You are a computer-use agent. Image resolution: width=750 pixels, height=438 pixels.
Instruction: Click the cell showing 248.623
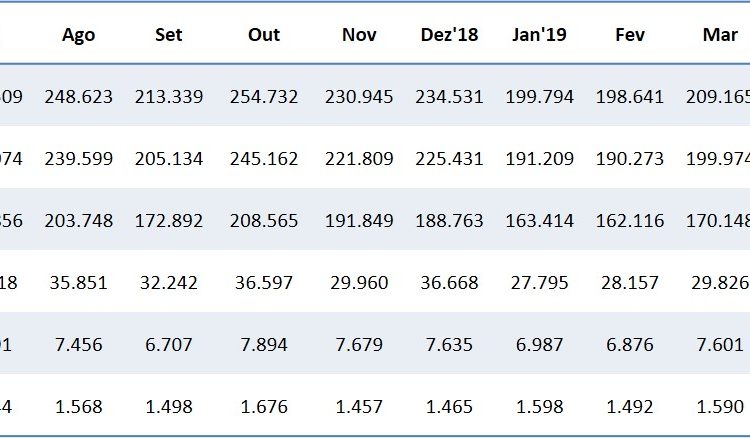point(80,97)
